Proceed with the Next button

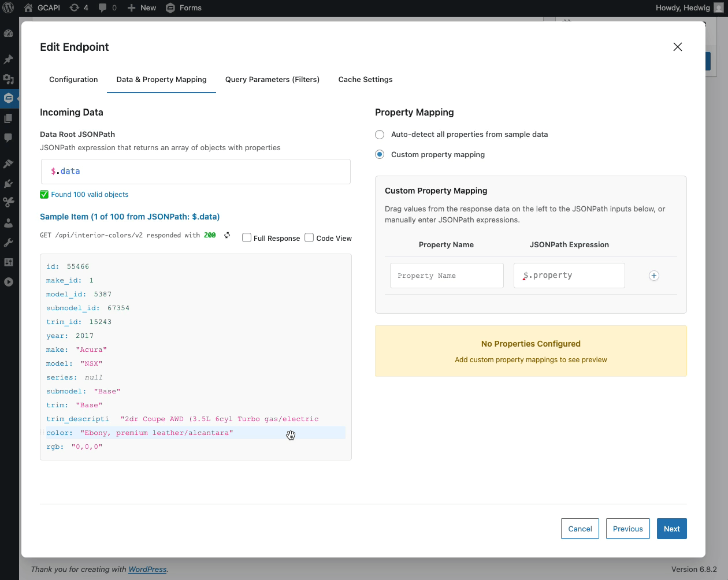point(672,529)
